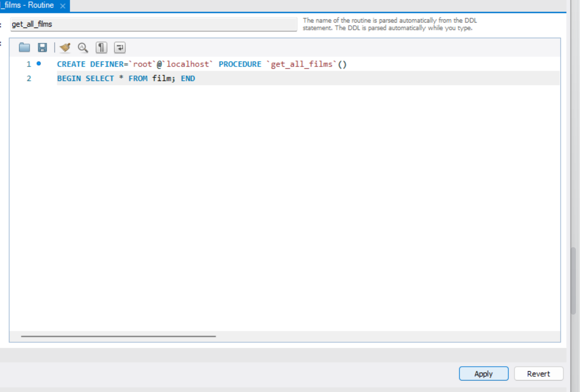The height and width of the screenshot is (392, 580).
Task: Toggle word wrap in the editor toolbar
Action: [120, 48]
